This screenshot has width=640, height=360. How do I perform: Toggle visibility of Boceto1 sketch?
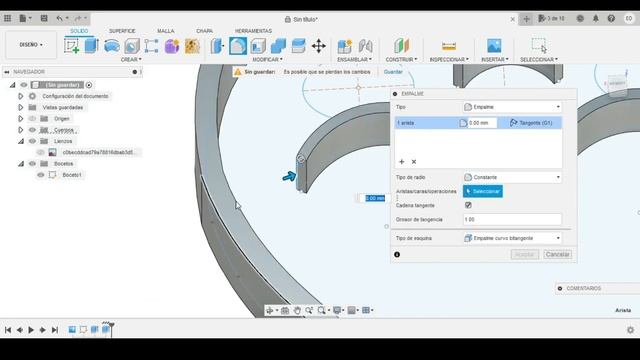[x=40, y=175]
